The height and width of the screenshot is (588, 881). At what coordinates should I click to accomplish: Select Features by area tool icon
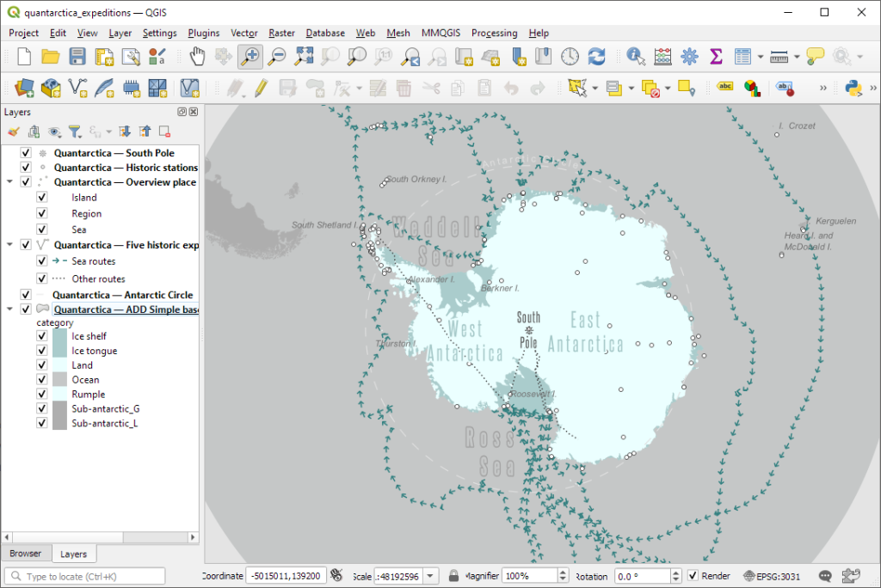577,89
